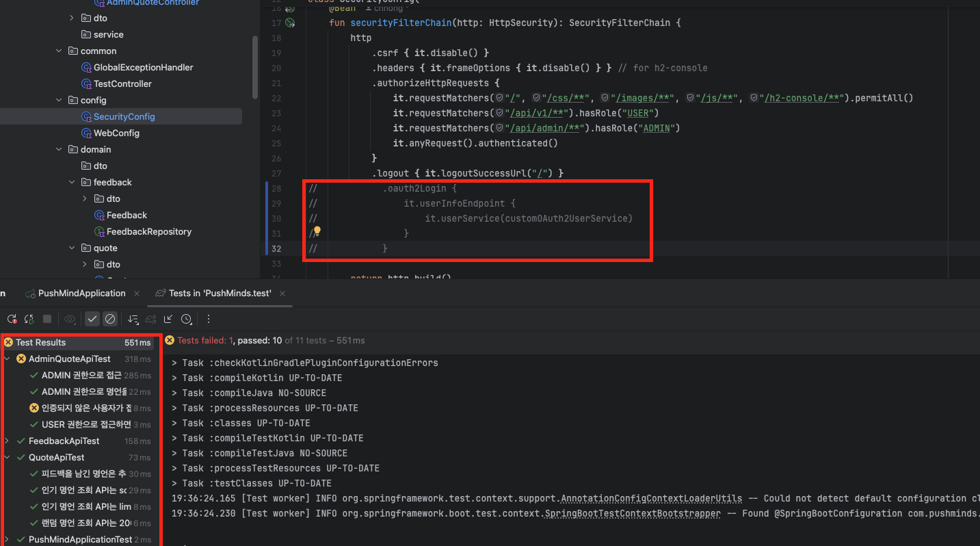The height and width of the screenshot is (546, 980).
Task: Collapse the config folder chevron
Action: pyautogui.click(x=59, y=100)
